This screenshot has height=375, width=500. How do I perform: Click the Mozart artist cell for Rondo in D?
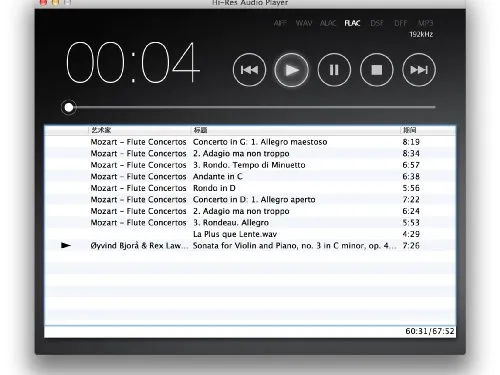(x=138, y=188)
